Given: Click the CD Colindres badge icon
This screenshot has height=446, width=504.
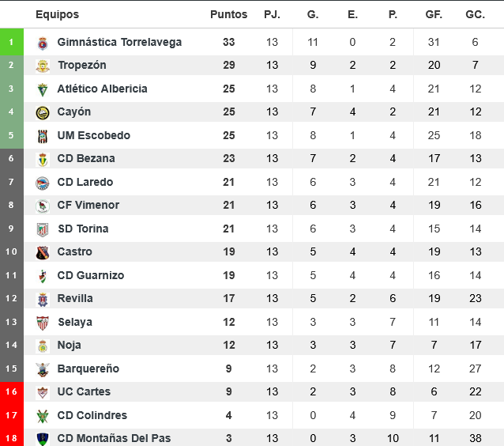Looking at the screenshot, I should pyautogui.click(x=43, y=416).
